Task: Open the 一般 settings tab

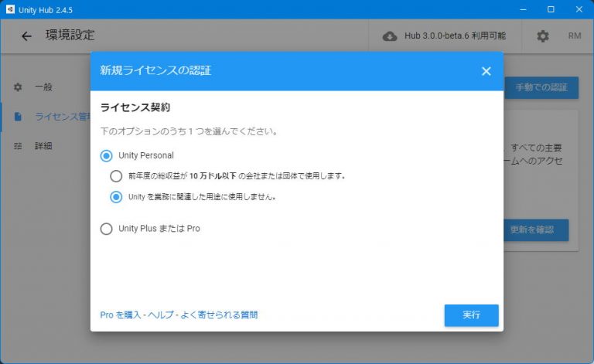Action: coord(43,87)
